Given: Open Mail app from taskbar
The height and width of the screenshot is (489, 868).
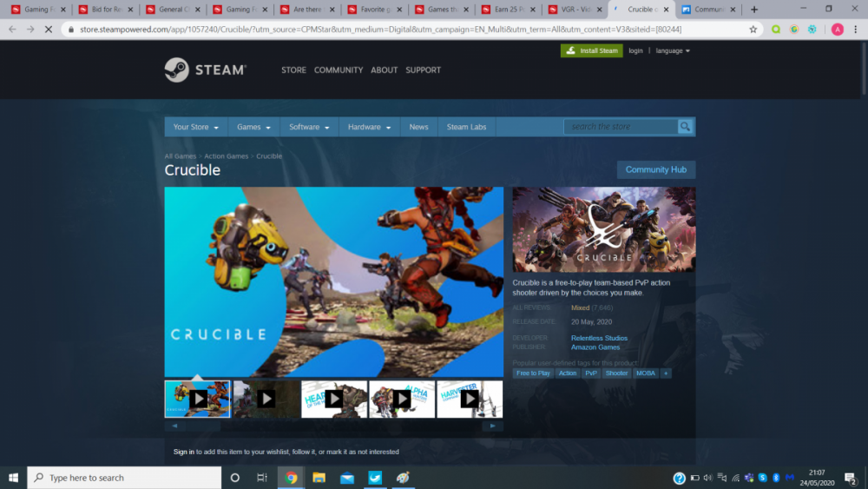Looking at the screenshot, I should click(x=347, y=478).
